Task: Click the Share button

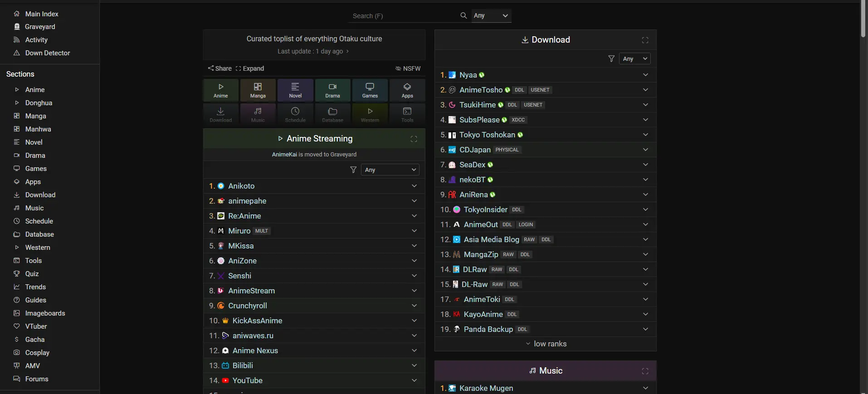Action: click(x=220, y=68)
